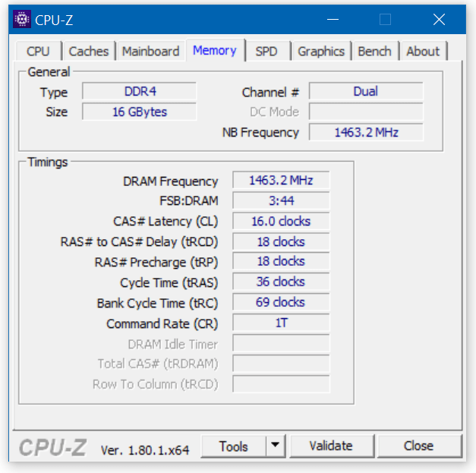Click the NB Frequency label

coord(260,133)
